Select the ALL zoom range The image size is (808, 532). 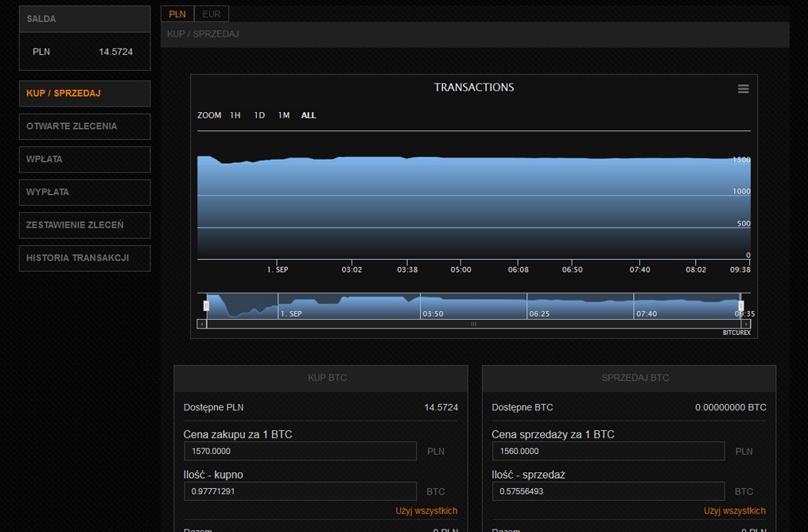coord(308,115)
